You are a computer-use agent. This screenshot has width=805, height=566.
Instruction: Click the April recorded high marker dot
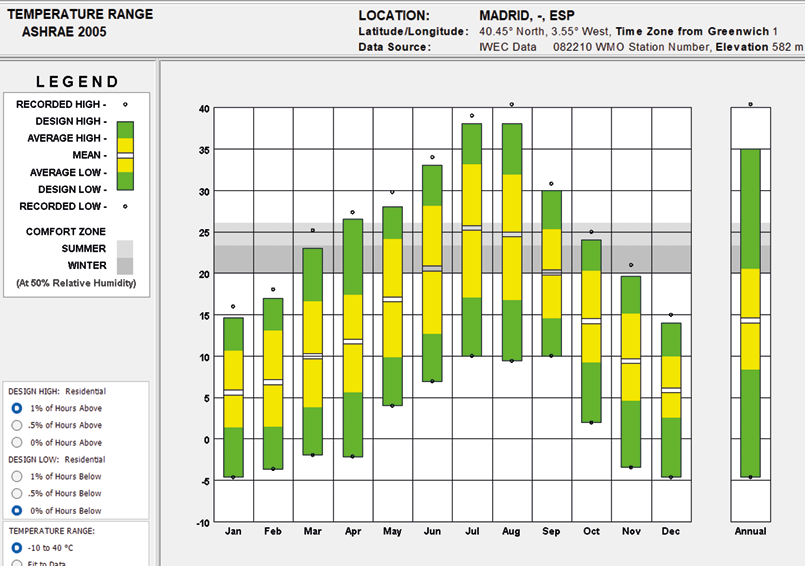pos(352,212)
